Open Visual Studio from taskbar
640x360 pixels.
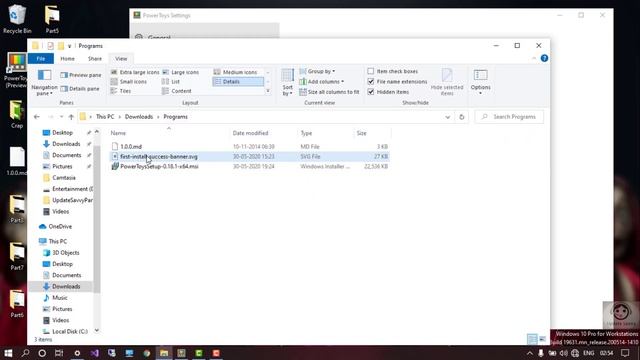click(x=95, y=353)
